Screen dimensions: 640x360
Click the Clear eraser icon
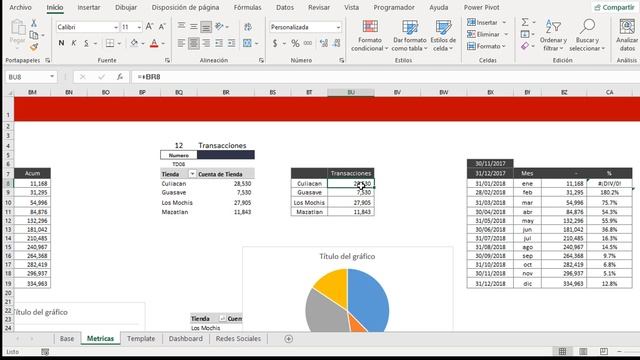[525, 46]
